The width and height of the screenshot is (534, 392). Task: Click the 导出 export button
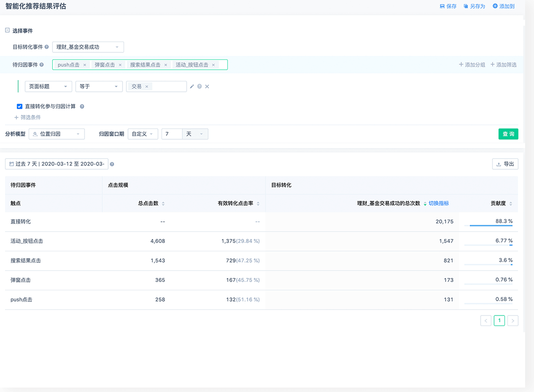point(505,164)
